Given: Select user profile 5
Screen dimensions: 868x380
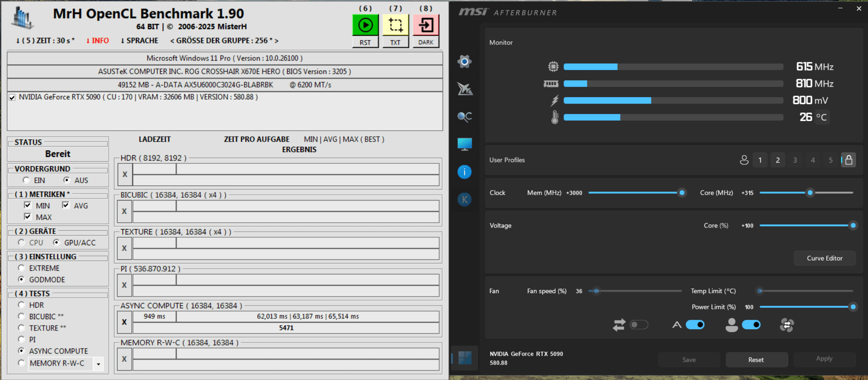Looking at the screenshot, I should [831, 160].
